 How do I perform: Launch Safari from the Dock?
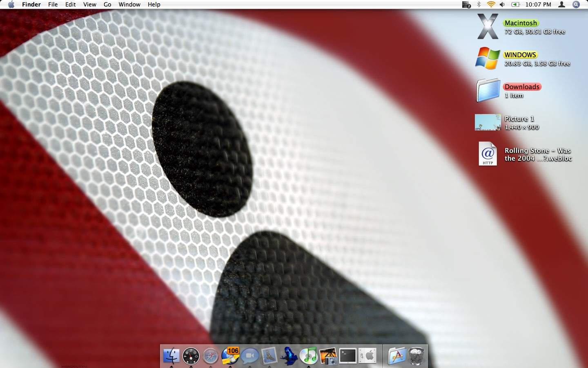tap(211, 356)
